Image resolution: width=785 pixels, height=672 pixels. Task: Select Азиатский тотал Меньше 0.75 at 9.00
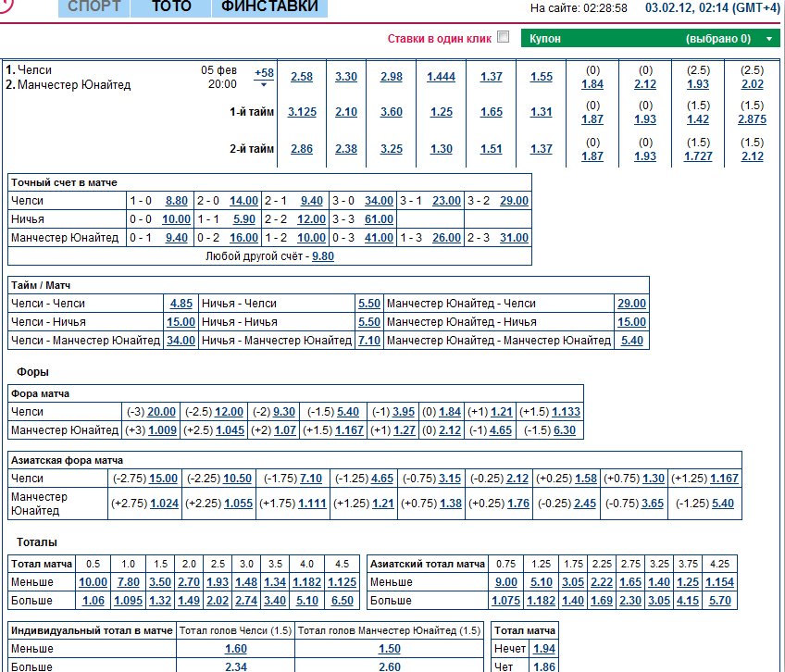(506, 582)
